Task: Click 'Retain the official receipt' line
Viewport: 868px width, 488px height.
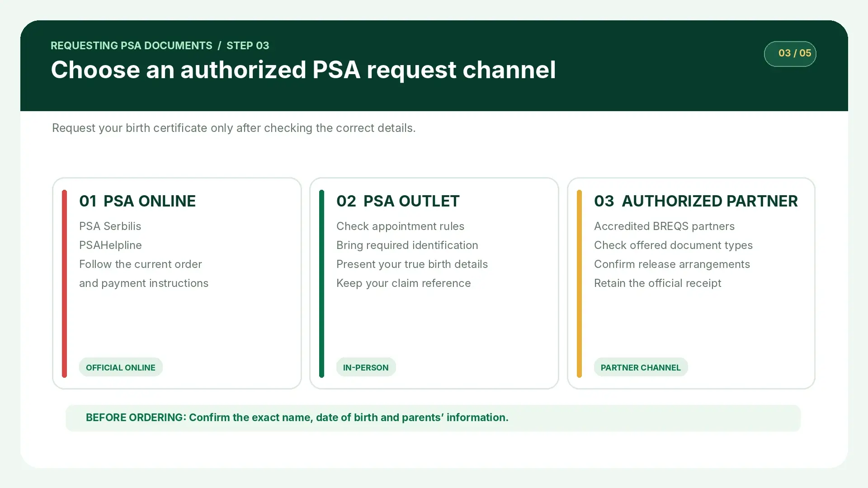Action: pos(657,283)
